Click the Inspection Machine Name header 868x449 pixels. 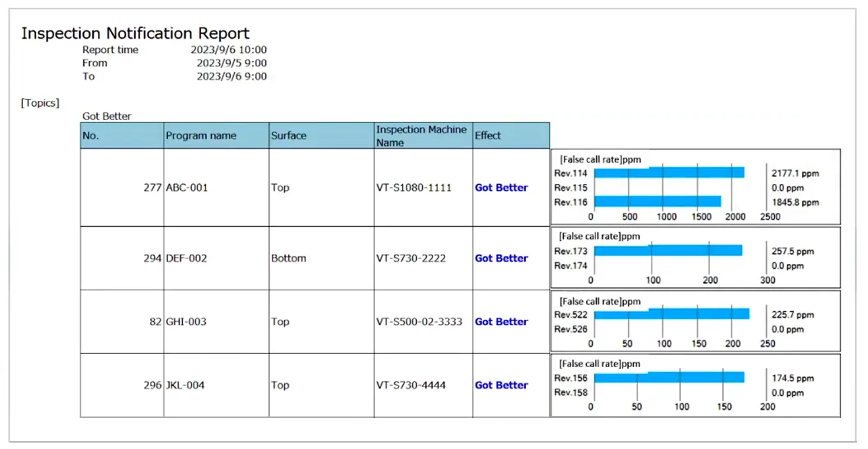[421, 136]
